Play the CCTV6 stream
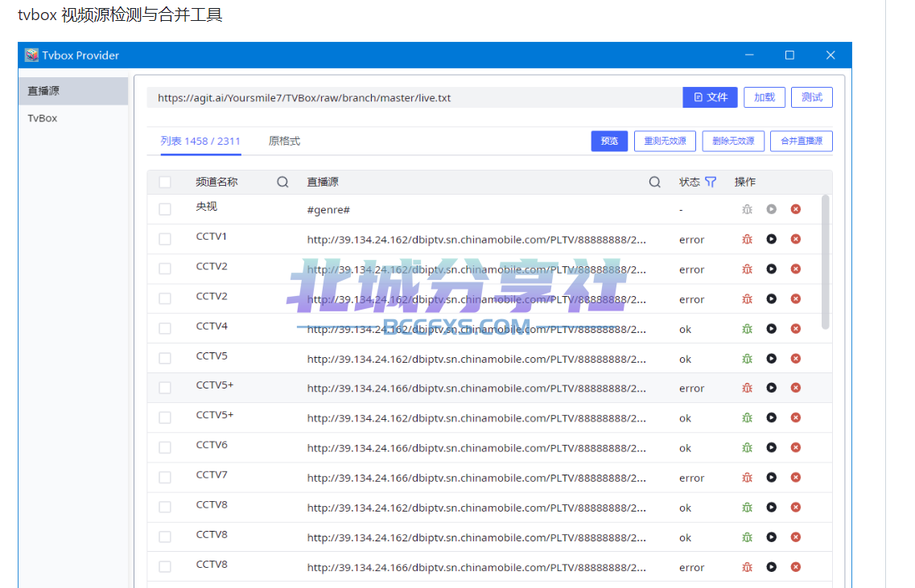Image resolution: width=915 pixels, height=588 pixels. (772, 448)
